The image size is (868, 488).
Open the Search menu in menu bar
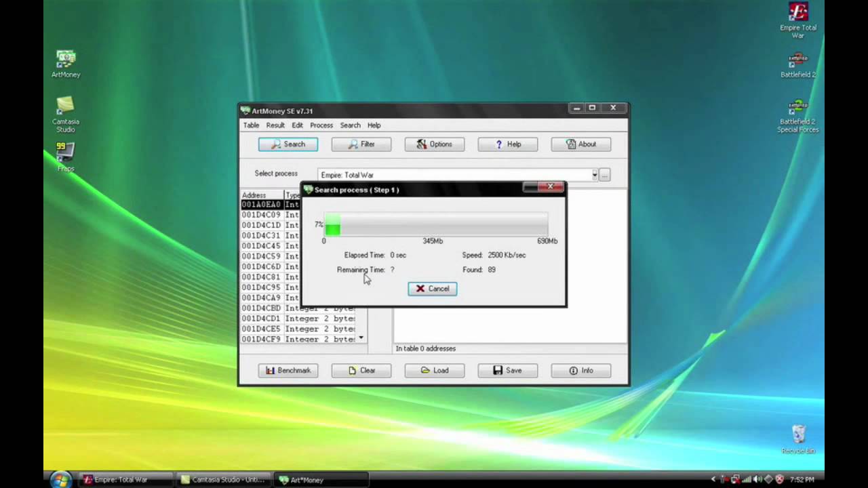point(350,125)
